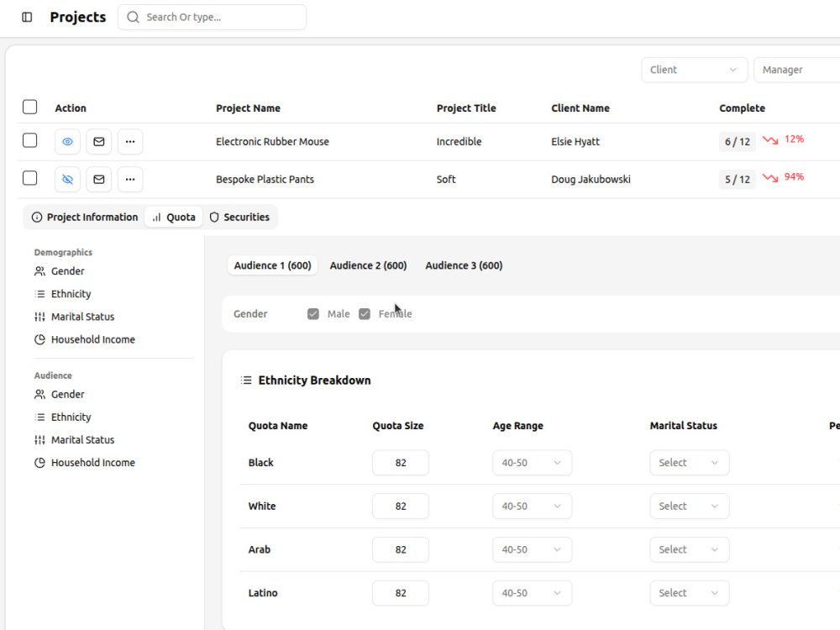
Task: Open mail for Electronic Rubber Mouse
Action: (98, 141)
